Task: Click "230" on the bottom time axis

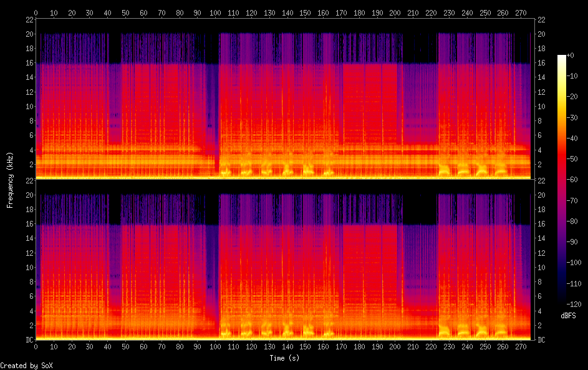Action: [x=449, y=347]
